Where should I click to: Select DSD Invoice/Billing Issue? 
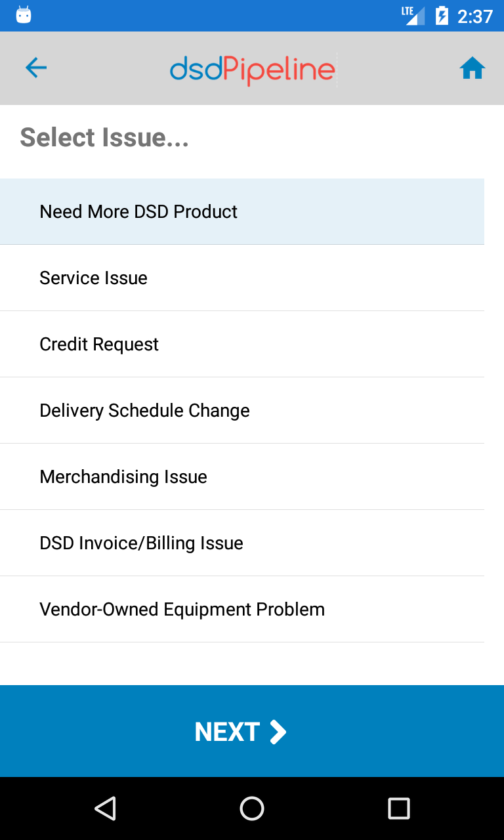pyautogui.click(x=242, y=543)
